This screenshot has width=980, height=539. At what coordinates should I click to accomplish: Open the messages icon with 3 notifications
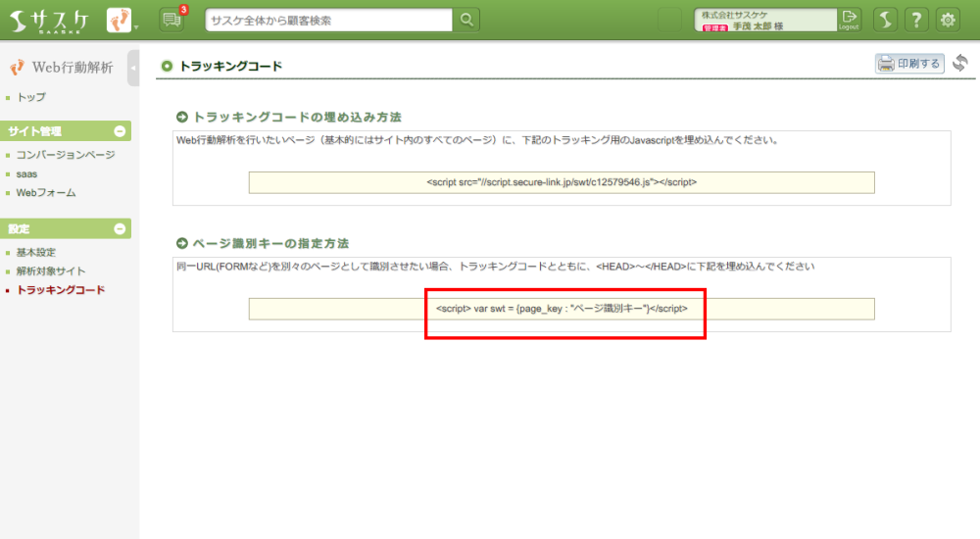point(171,20)
